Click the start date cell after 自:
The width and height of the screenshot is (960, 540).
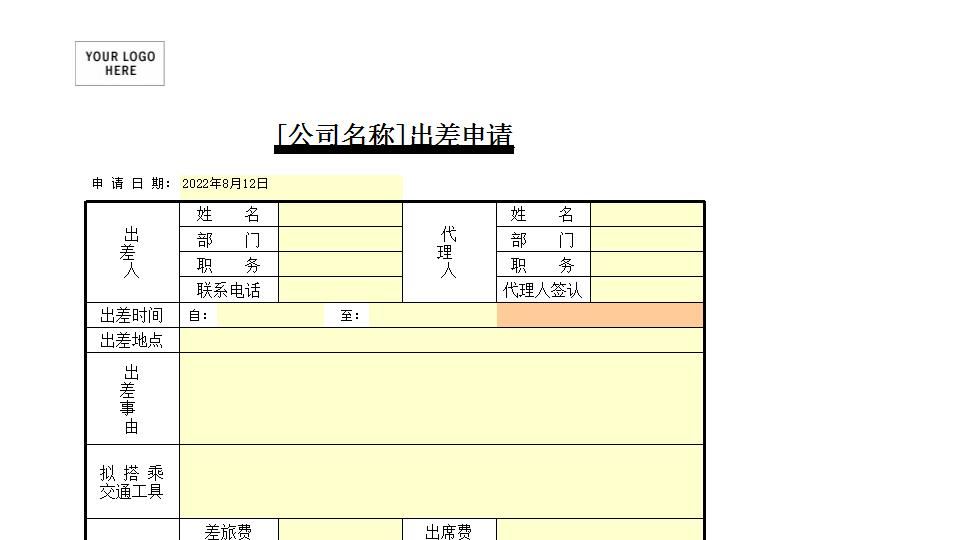(270, 315)
